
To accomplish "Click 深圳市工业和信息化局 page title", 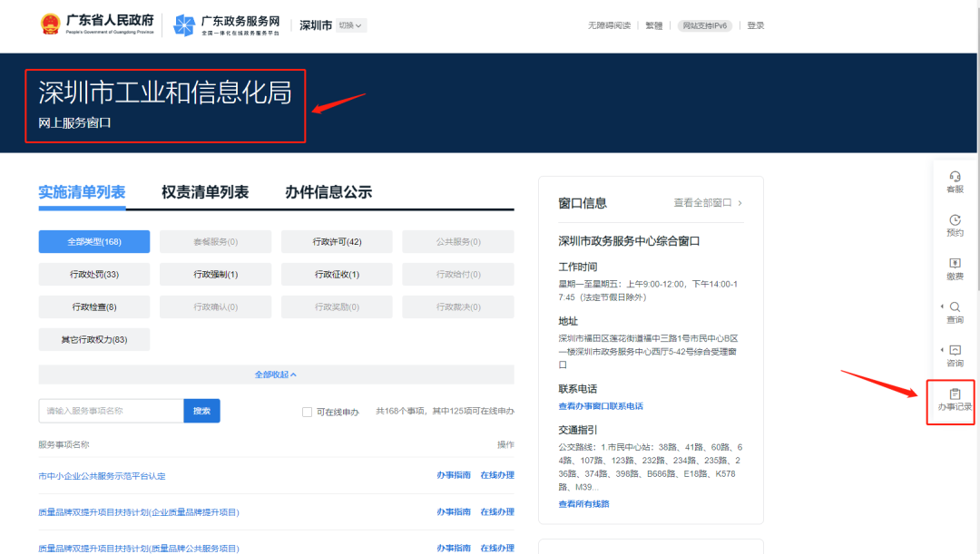I will point(165,92).
